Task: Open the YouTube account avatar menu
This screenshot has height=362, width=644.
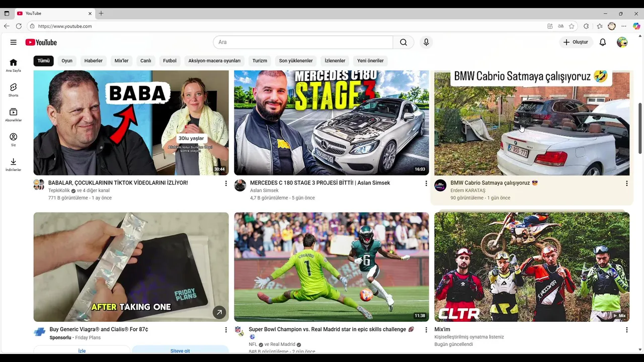Action: [622, 42]
